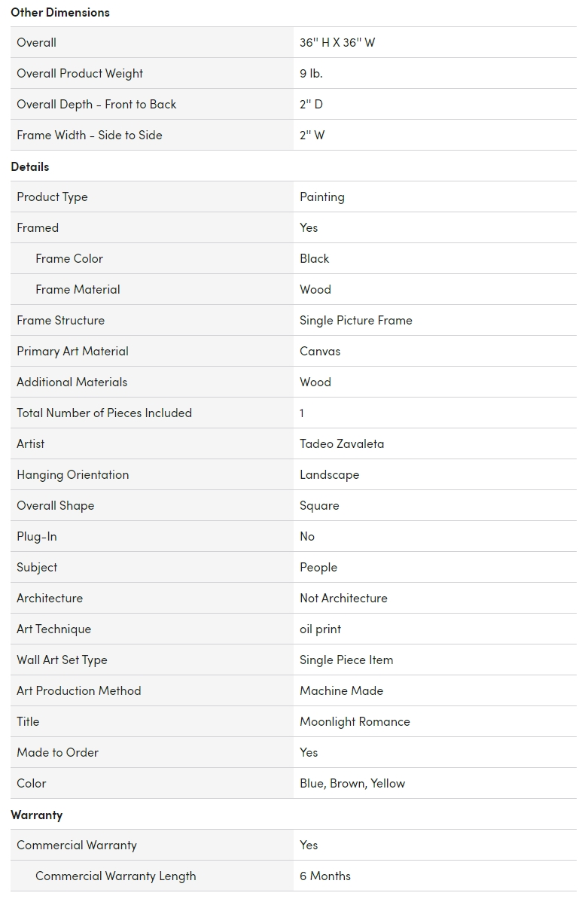Click the Primary Art Material label
588x908 pixels.
(x=72, y=351)
